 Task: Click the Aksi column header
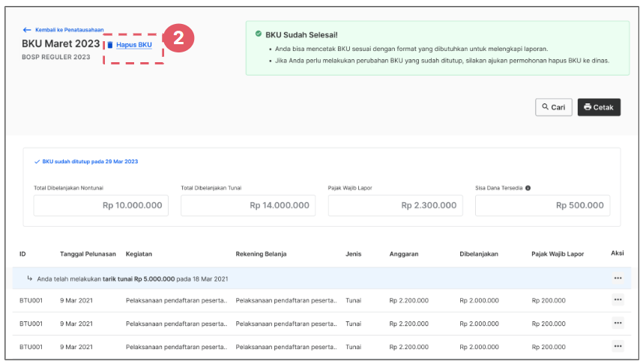618,253
